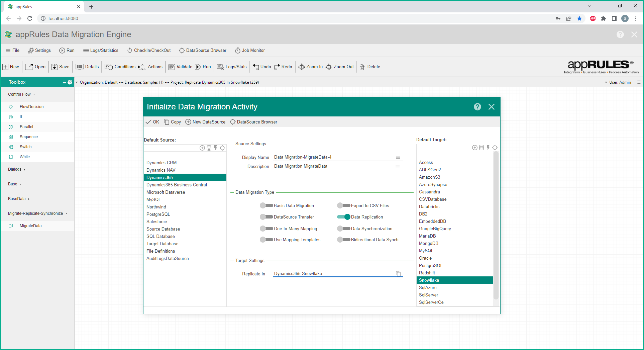Enable One-to-Many Mapping toggle
This screenshot has height=350, width=644.
(266, 229)
